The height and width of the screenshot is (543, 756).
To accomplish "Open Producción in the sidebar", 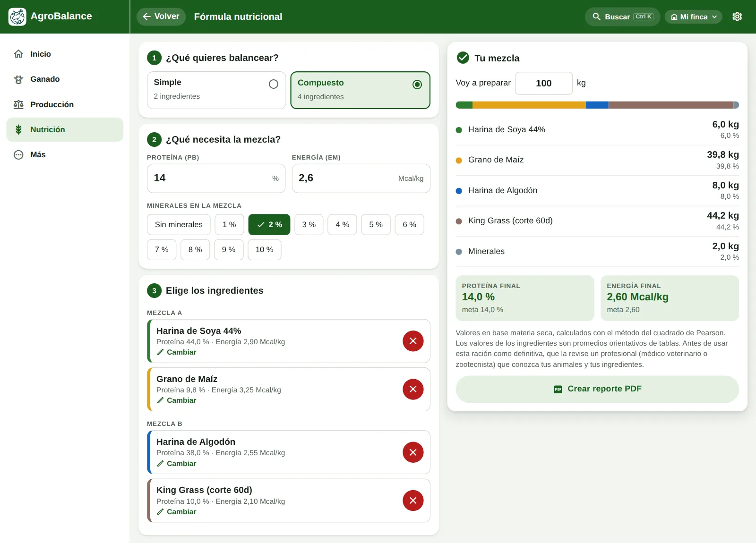I will tap(65, 104).
